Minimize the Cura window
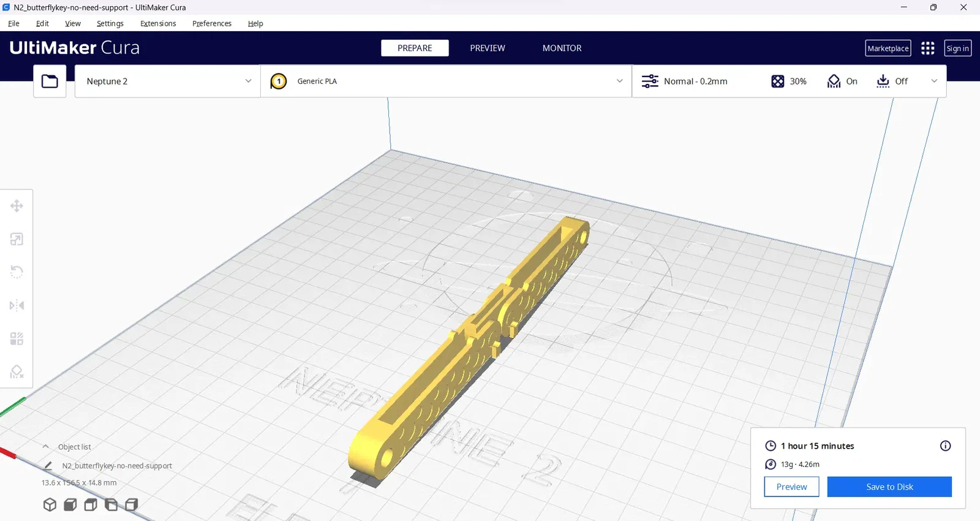Screen dimensions: 980x521 tap(903, 7)
